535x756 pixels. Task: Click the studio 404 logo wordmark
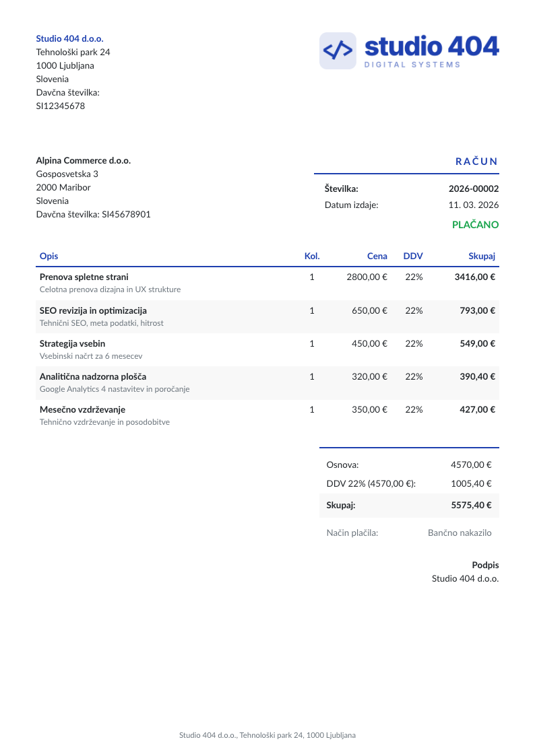pyautogui.click(x=432, y=46)
